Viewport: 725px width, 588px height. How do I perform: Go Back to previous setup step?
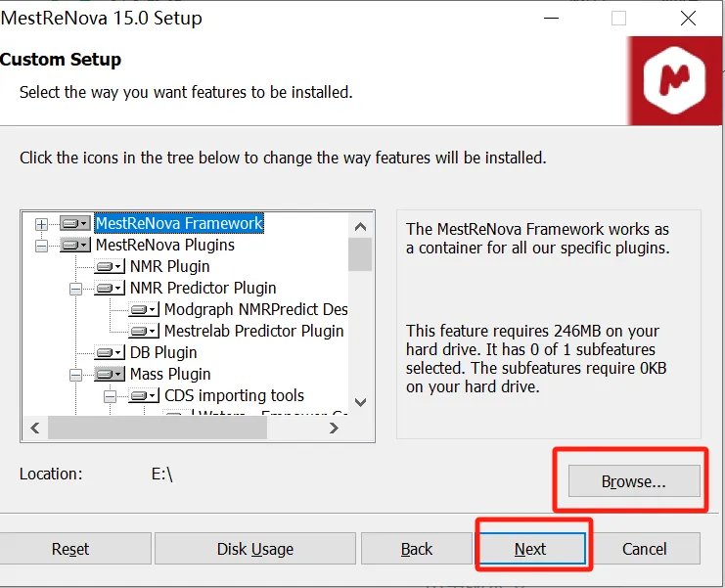pyautogui.click(x=417, y=549)
